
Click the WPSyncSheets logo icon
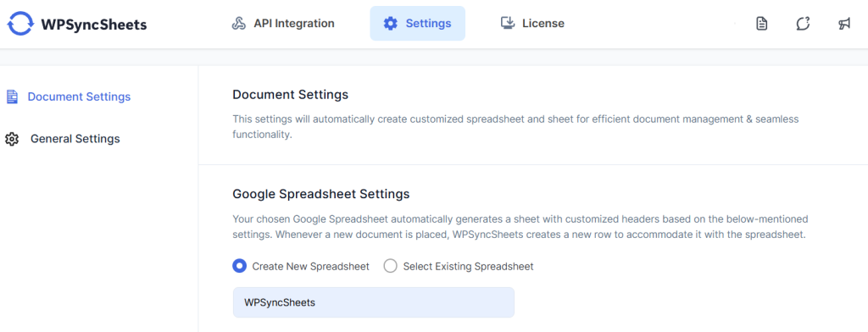20,24
